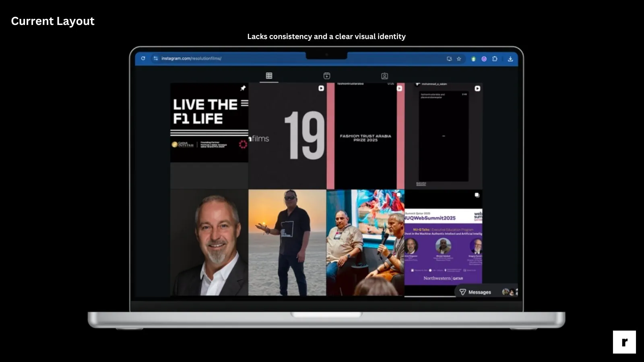Open the dark phone-screen reel post
This screenshot has height=362, width=644.
tap(444, 136)
